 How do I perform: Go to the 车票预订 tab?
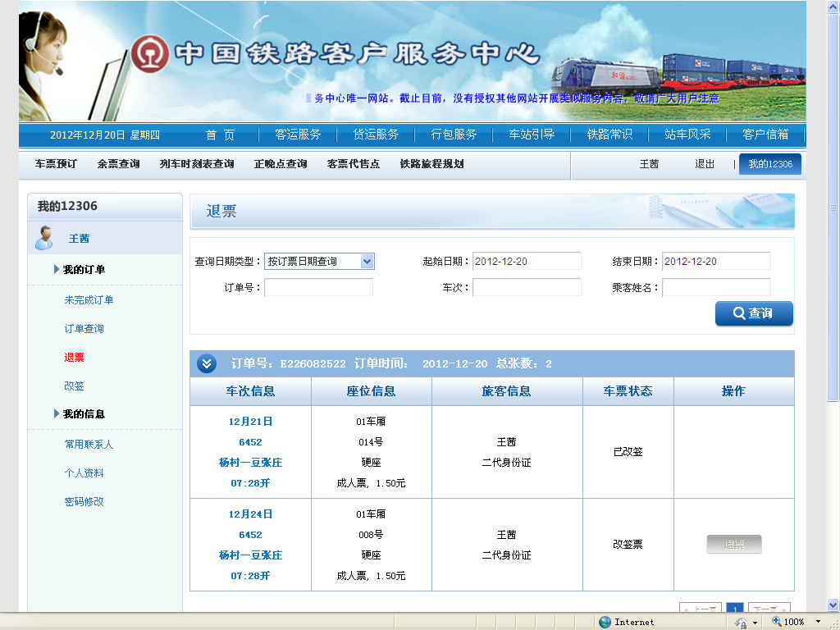[x=56, y=164]
